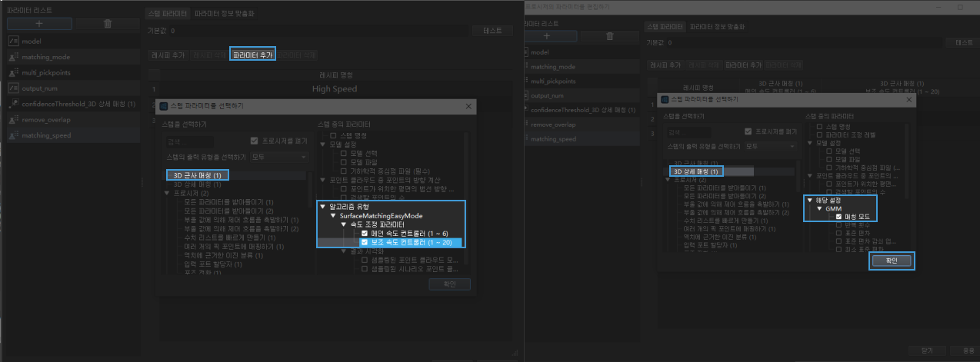Collapse 알고리즘 유형 node in left dialog
The height and width of the screenshot is (362, 980).
(x=323, y=207)
